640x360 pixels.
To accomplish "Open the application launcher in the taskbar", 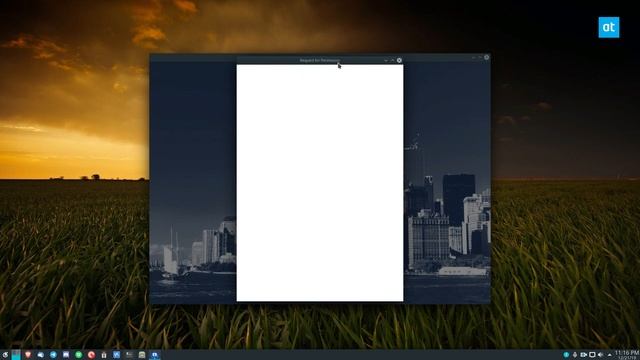I will point(5,355).
